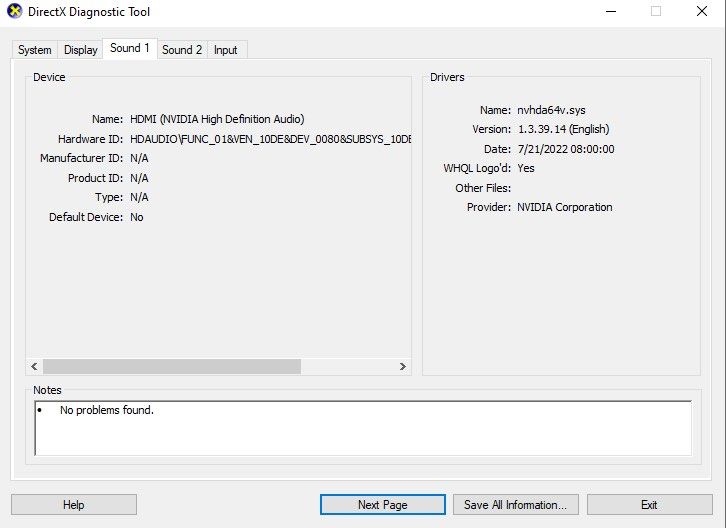Click the maximize button in the title bar
The height and width of the screenshot is (528, 726).
click(x=656, y=12)
